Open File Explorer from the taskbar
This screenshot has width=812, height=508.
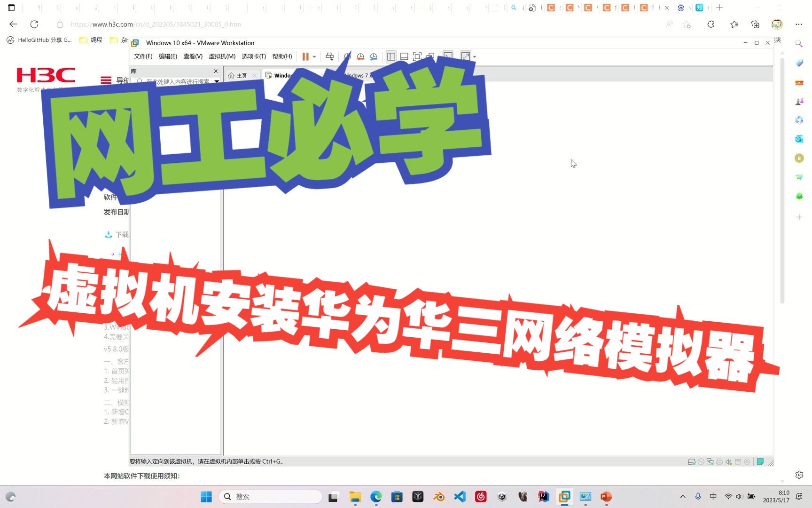[x=355, y=497]
